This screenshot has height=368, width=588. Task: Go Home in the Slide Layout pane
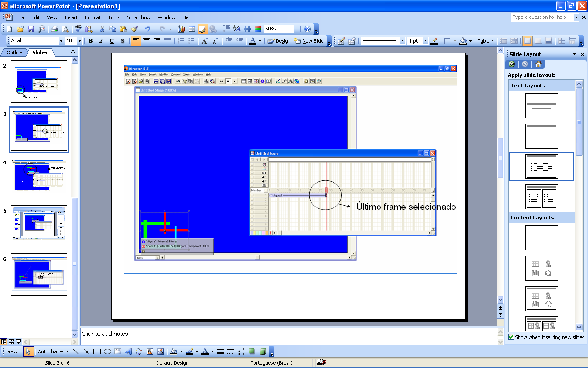pyautogui.click(x=538, y=64)
